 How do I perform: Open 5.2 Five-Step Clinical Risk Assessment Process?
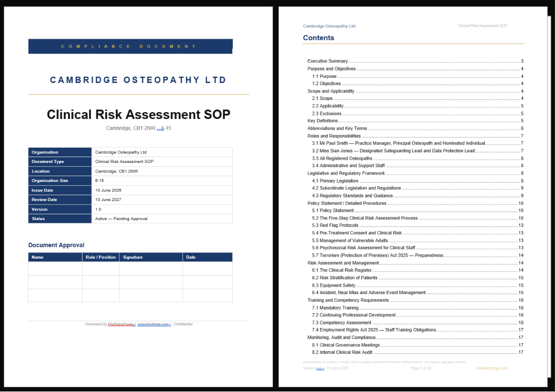point(417,218)
